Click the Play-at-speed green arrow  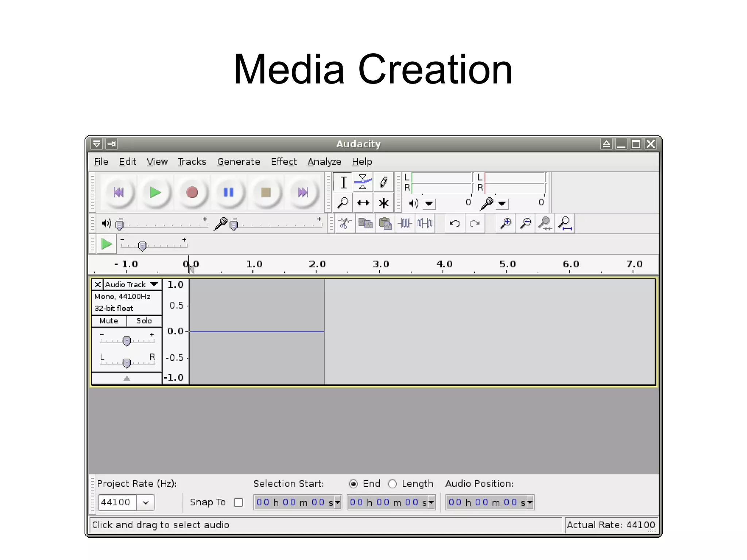[107, 244]
